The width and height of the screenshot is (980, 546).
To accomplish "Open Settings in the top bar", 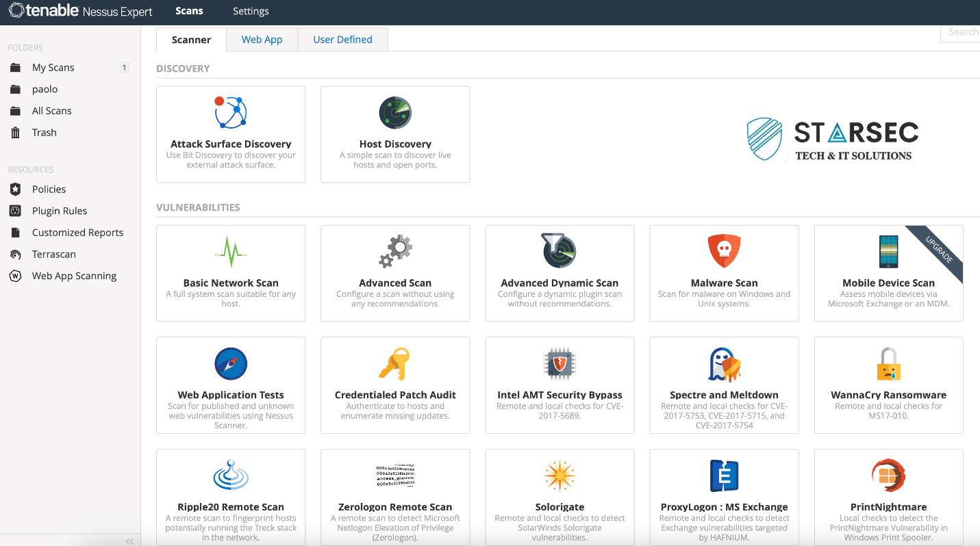I will [x=251, y=11].
